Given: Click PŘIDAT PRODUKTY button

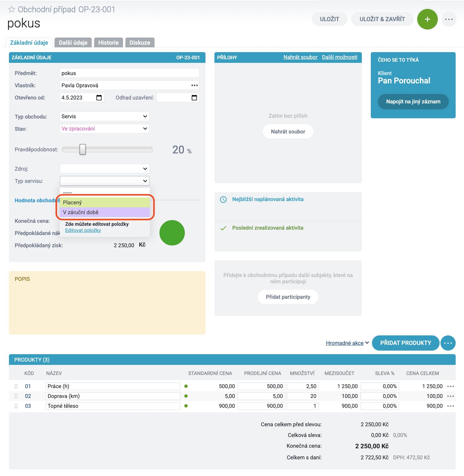Looking at the screenshot, I should pyautogui.click(x=406, y=343).
